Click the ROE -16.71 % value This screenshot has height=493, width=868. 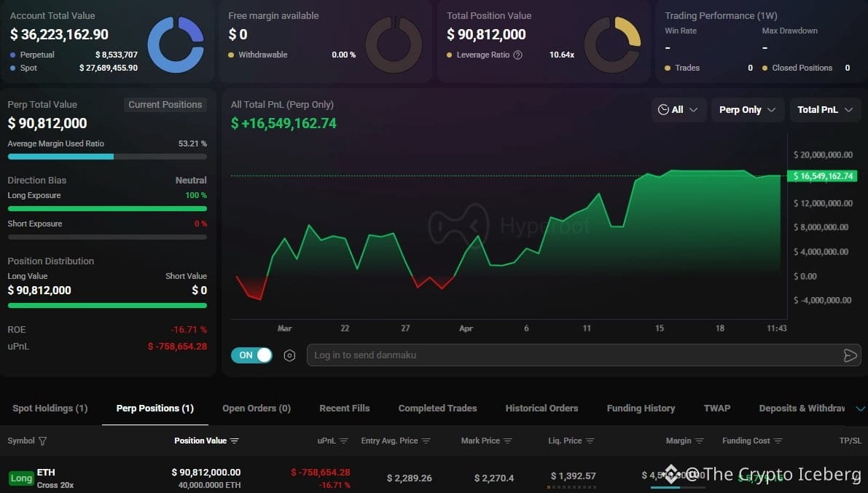(189, 330)
